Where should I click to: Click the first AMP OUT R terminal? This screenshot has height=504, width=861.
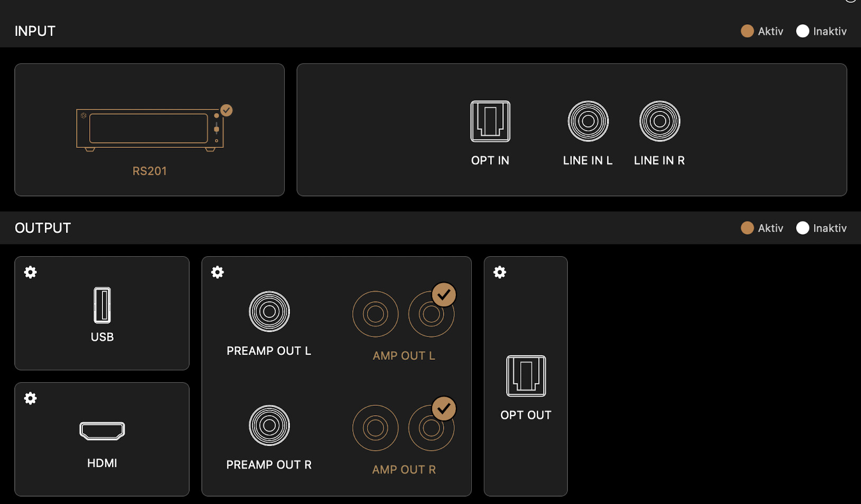[376, 428]
